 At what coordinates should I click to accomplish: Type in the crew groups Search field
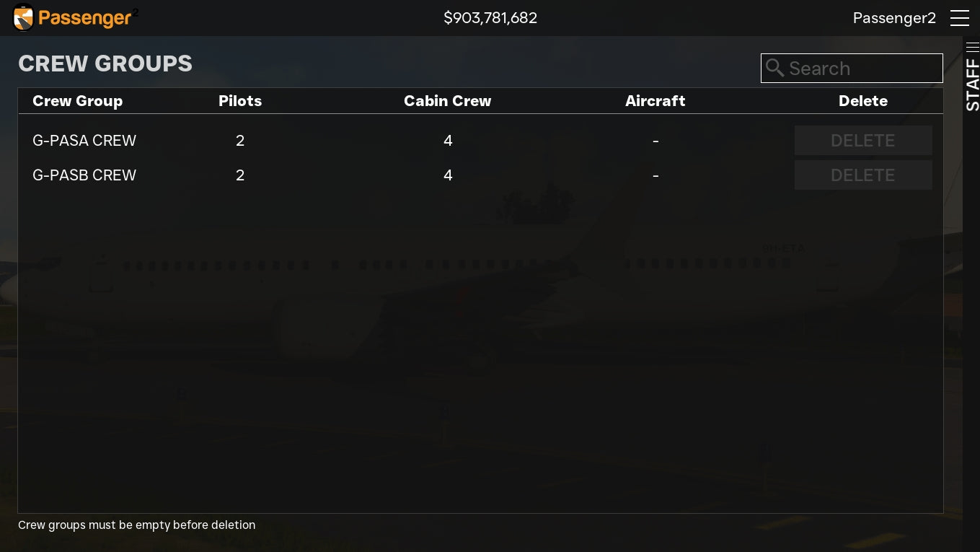[862, 69]
